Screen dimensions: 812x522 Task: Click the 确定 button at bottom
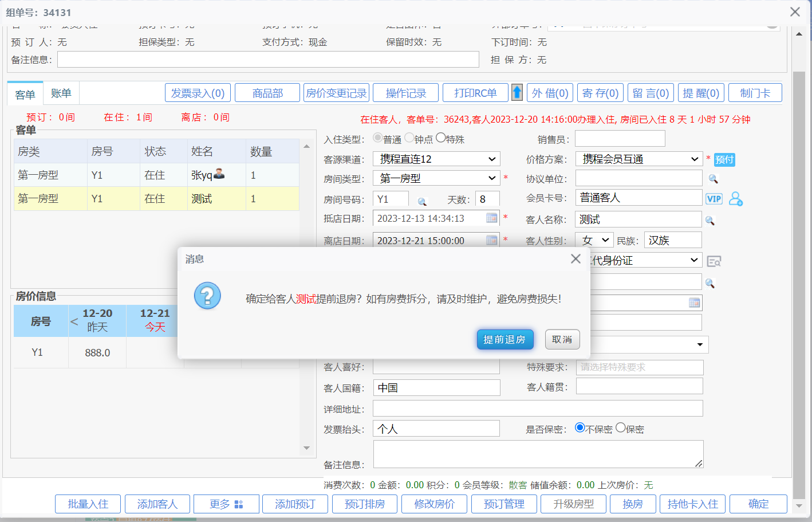point(759,504)
